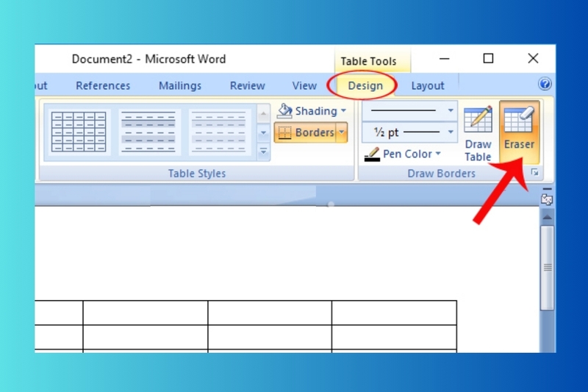
Task: Expand the full Table Styles gallery
Action: point(263,152)
